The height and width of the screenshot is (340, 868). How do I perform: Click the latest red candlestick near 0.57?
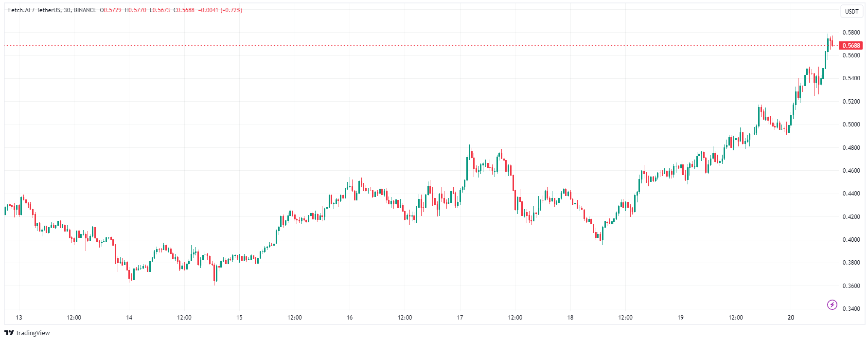coord(833,43)
